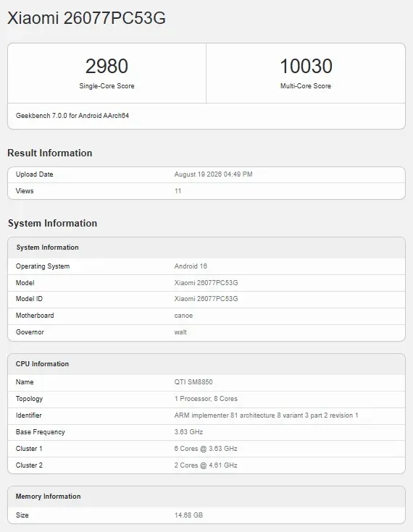Select the 1 Processor, 8 Cores value
The width and height of the screenshot is (413, 532).
coord(206,399)
